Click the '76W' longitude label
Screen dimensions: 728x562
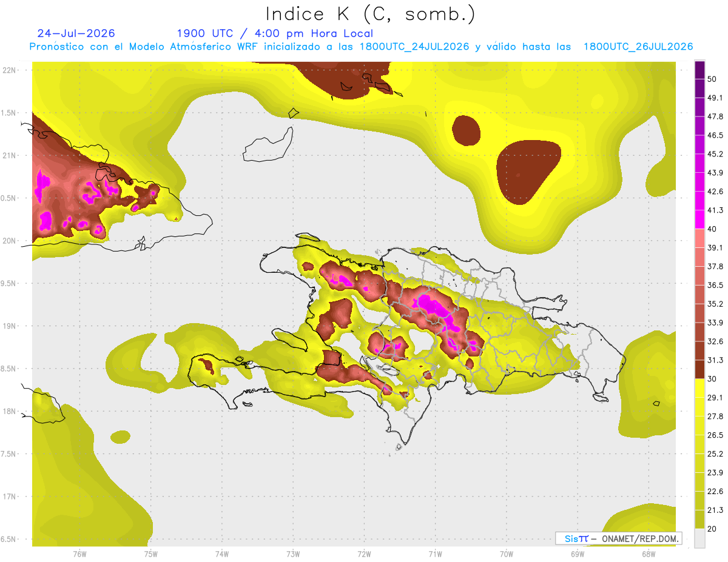(x=79, y=554)
